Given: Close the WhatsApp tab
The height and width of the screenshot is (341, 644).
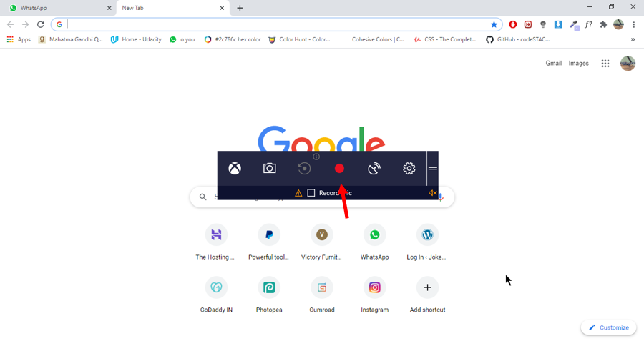Looking at the screenshot, I should [109, 8].
